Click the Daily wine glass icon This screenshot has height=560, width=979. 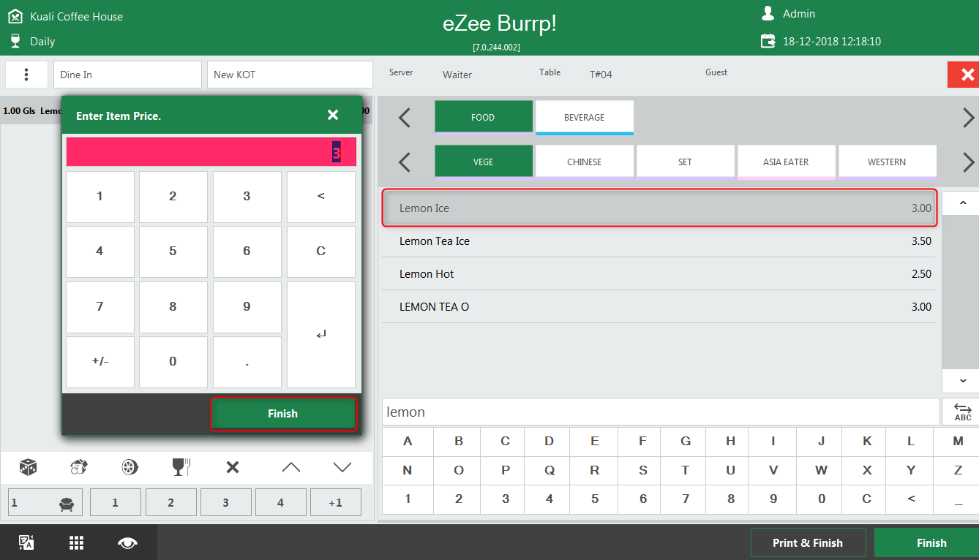(x=15, y=41)
